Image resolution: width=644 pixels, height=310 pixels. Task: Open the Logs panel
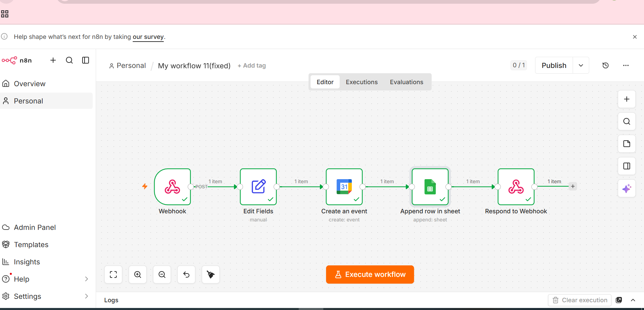(x=111, y=300)
